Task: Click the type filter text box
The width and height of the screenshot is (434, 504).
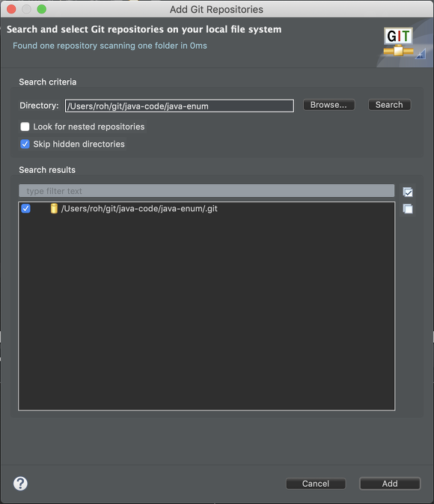Action: click(x=207, y=191)
